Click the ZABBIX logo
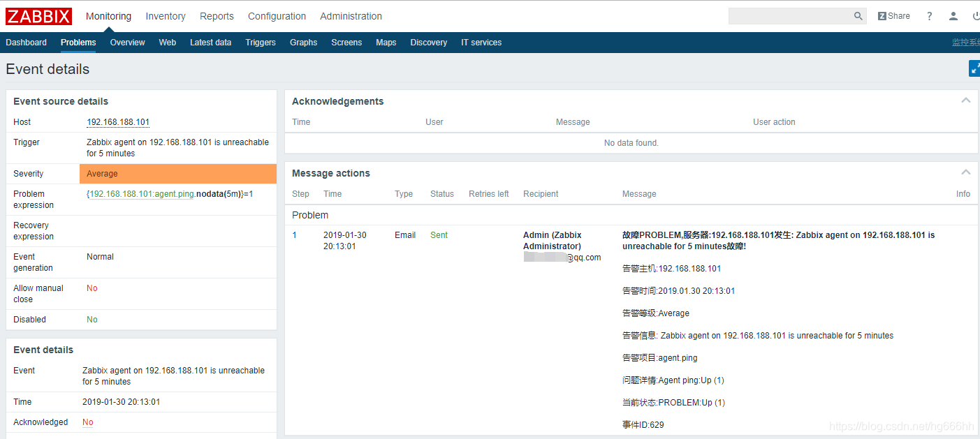Viewport: 980px width, 439px height. (39, 16)
